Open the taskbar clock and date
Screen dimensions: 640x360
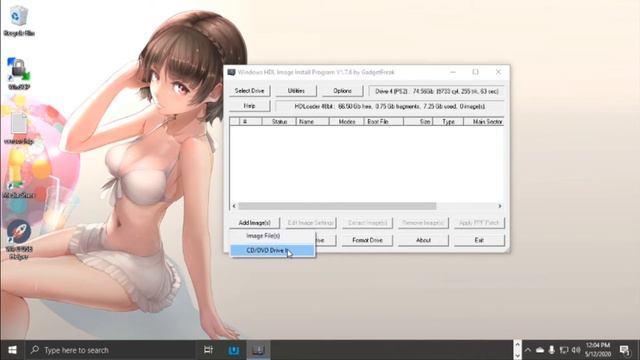(x=598, y=350)
